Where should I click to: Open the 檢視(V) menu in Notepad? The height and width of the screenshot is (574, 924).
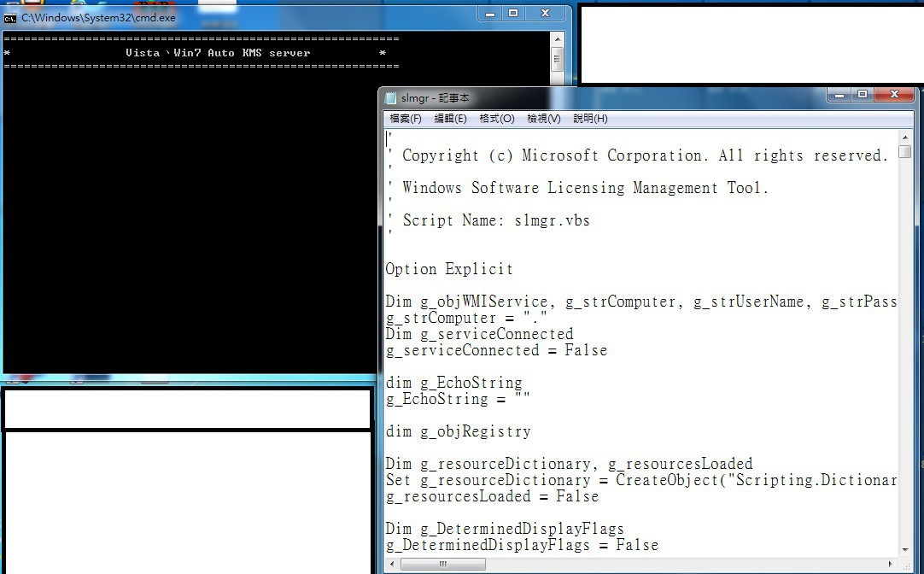coord(543,119)
